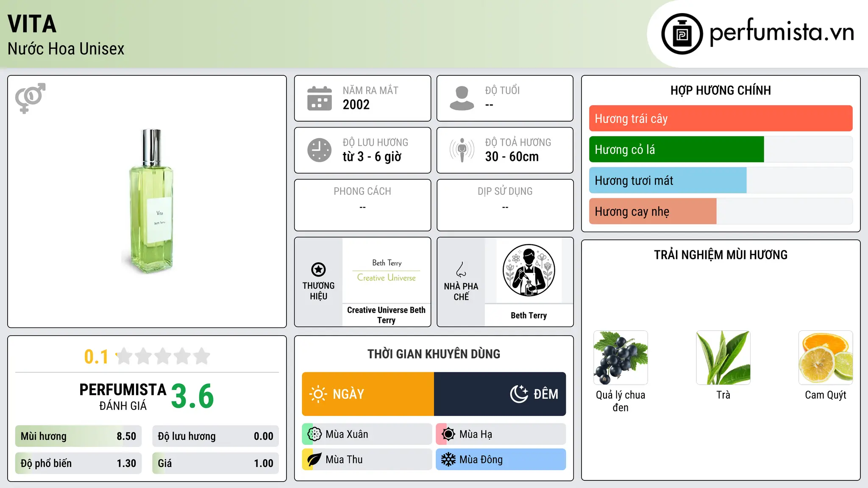This screenshot has width=868, height=488.
Task: Open the Beth Terry Creative Universe brand logo
Action: click(x=387, y=270)
